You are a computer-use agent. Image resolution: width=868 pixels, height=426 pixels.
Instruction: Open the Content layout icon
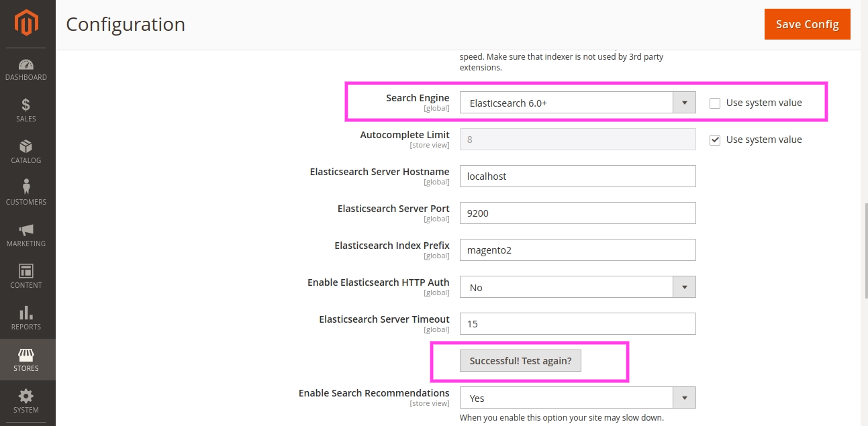pos(26,271)
